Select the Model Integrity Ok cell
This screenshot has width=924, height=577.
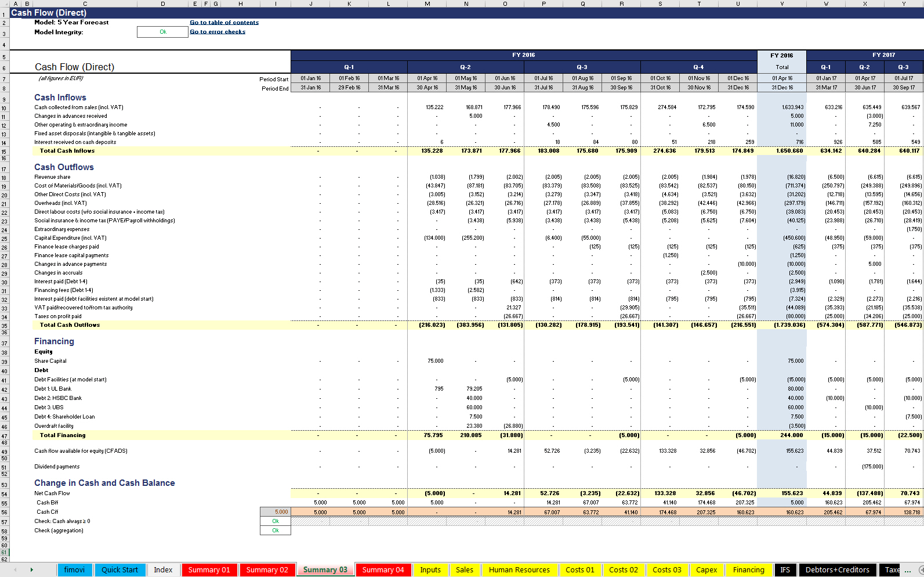click(x=163, y=32)
